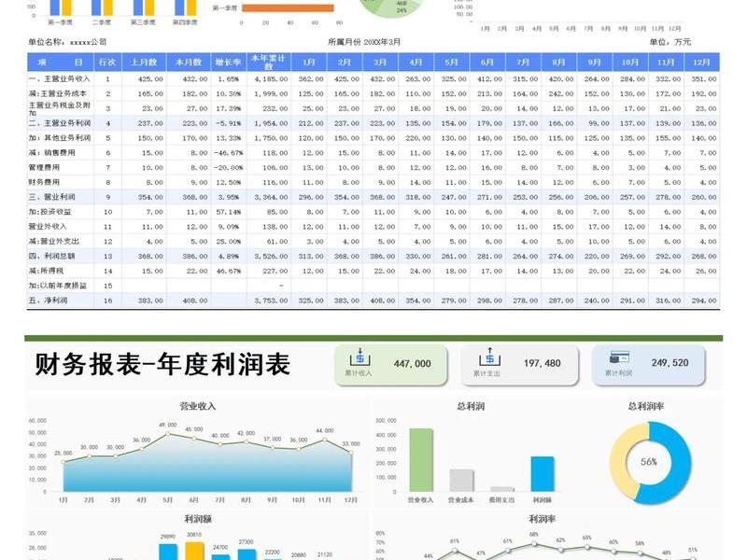The height and width of the screenshot is (560, 747).
Task: Click the 总利润 bar chart title
Action: point(471,406)
